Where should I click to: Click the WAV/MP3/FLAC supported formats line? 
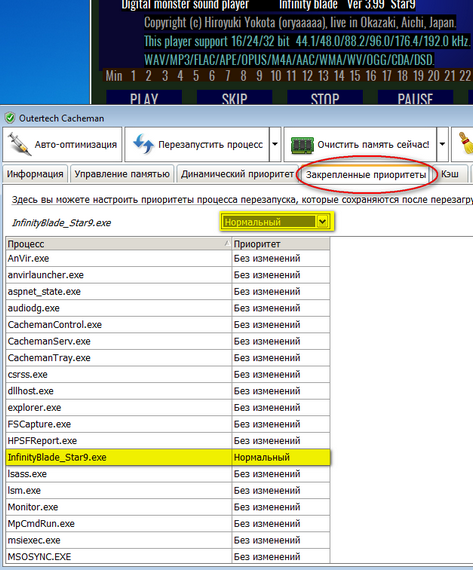289,60
